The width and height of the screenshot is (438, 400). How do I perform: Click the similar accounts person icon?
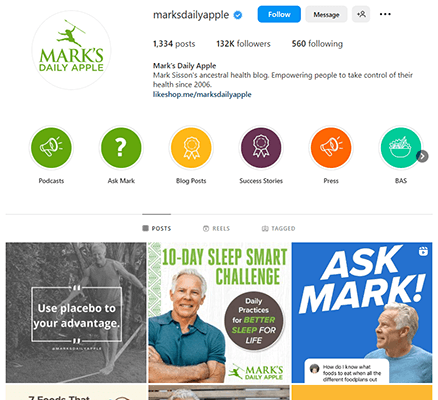(x=361, y=14)
